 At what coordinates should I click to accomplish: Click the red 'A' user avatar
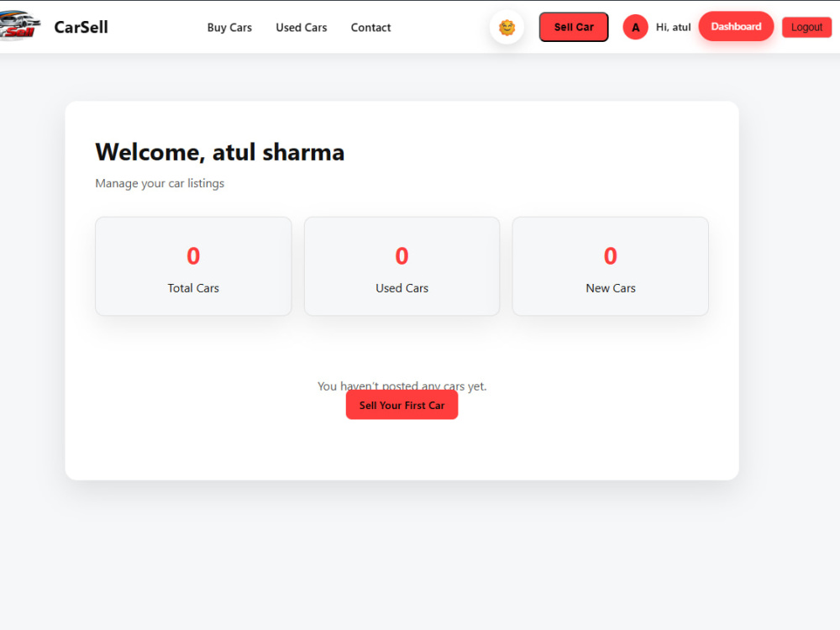635,28
